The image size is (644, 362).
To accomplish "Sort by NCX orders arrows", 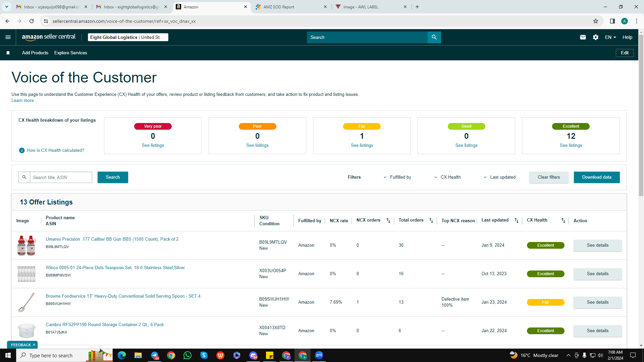I will tap(388, 220).
